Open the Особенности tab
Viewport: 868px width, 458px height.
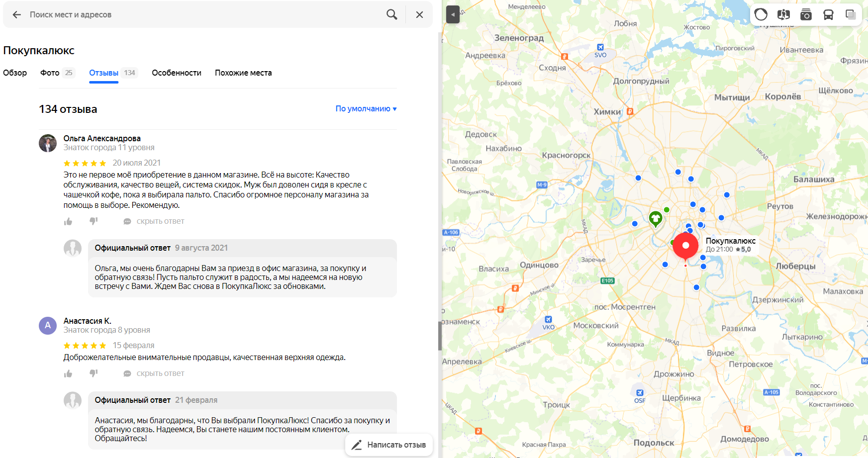pyautogui.click(x=177, y=73)
